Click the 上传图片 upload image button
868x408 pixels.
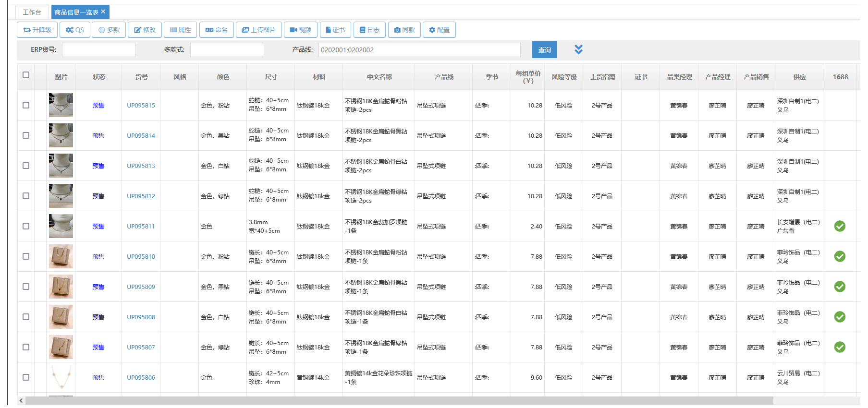258,30
